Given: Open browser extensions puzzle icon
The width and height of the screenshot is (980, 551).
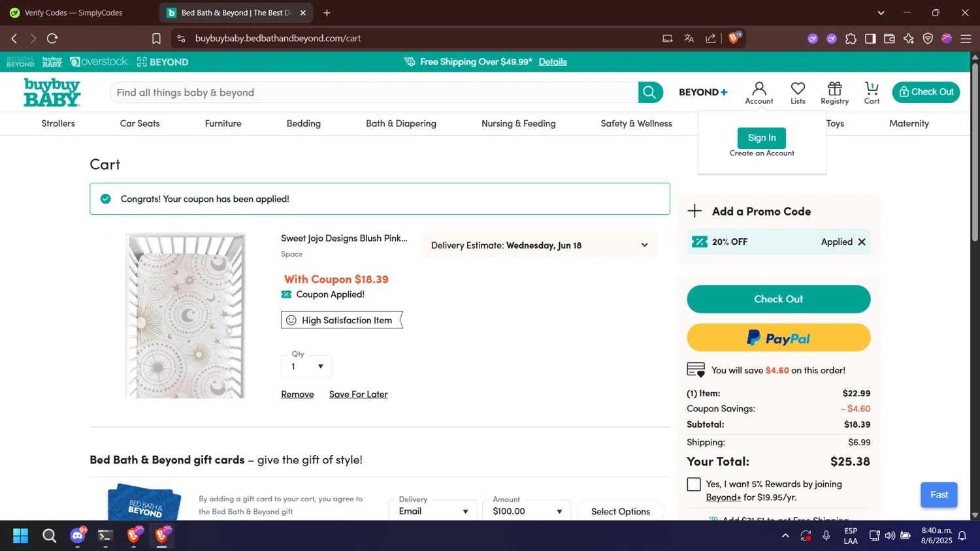Looking at the screenshot, I should [851, 39].
